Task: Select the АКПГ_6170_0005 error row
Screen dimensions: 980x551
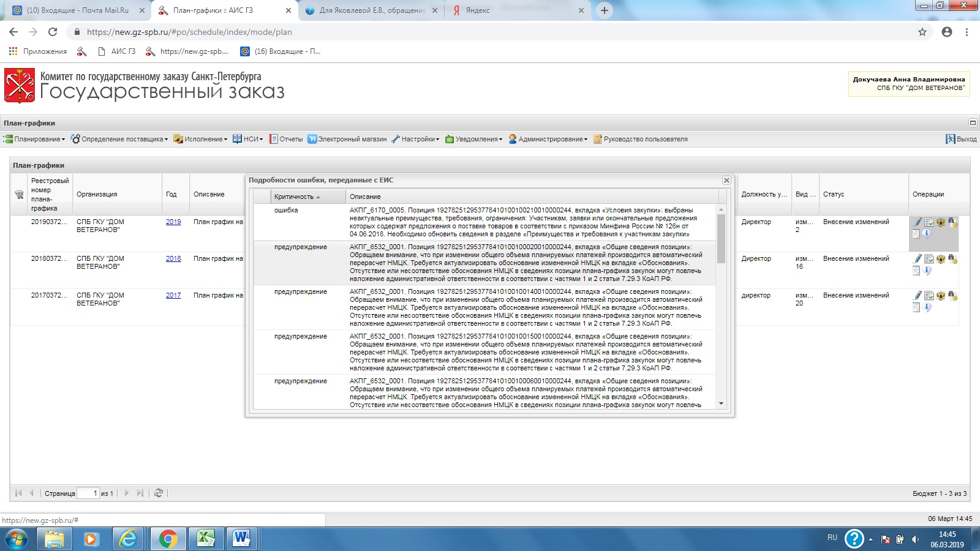Action: click(x=484, y=222)
